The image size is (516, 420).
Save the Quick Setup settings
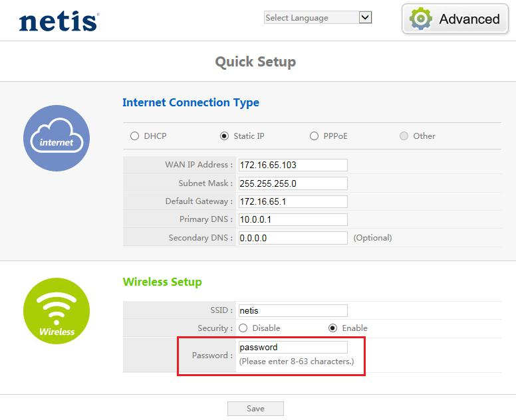click(255, 409)
